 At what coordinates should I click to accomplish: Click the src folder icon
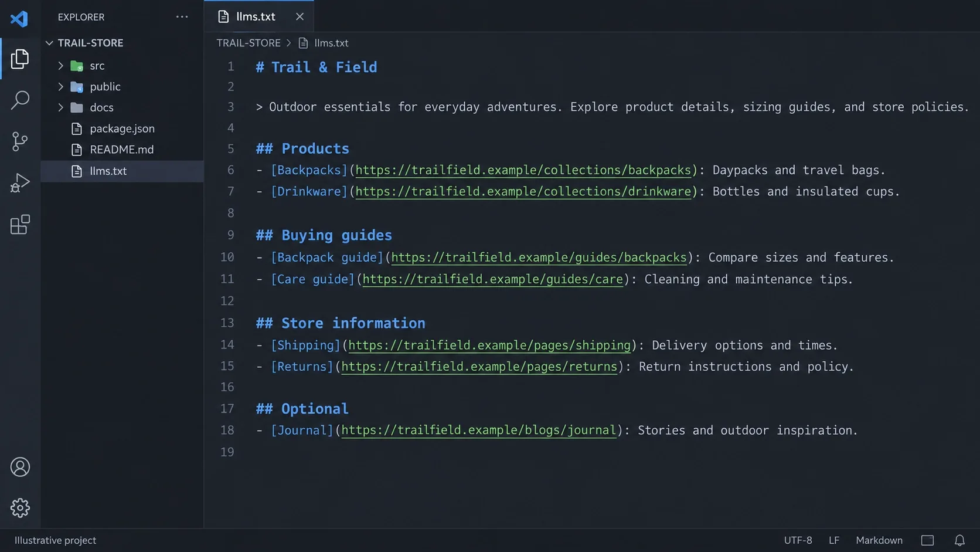tap(77, 66)
